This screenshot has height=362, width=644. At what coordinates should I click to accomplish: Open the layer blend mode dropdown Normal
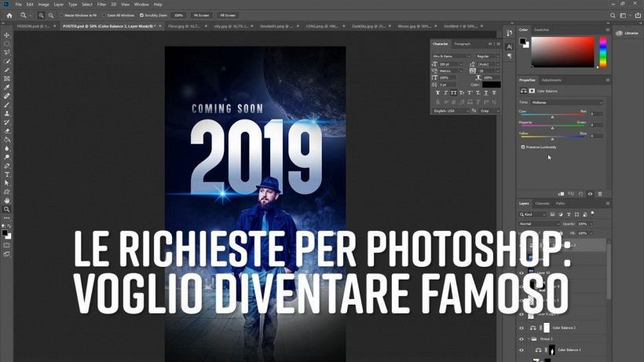(x=537, y=224)
